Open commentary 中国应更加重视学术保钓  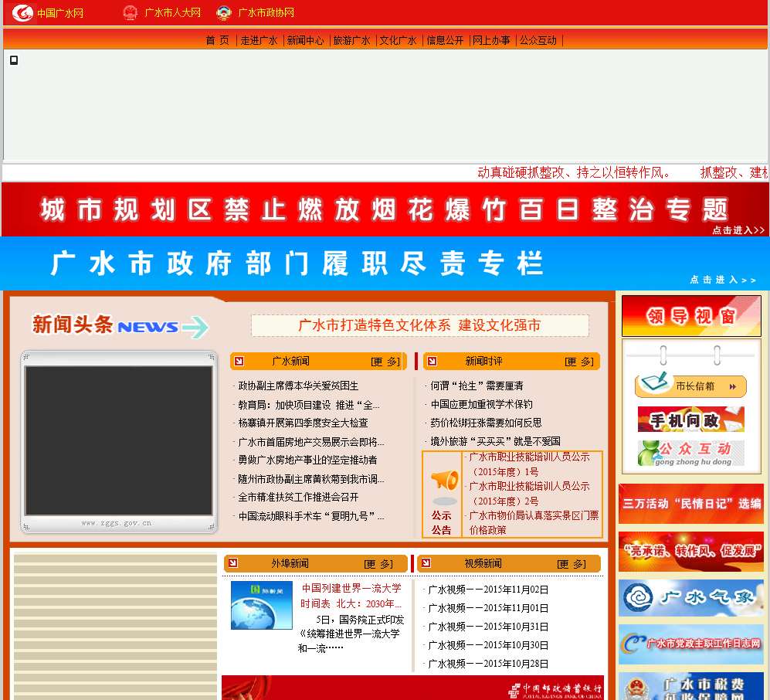[x=481, y=404]
